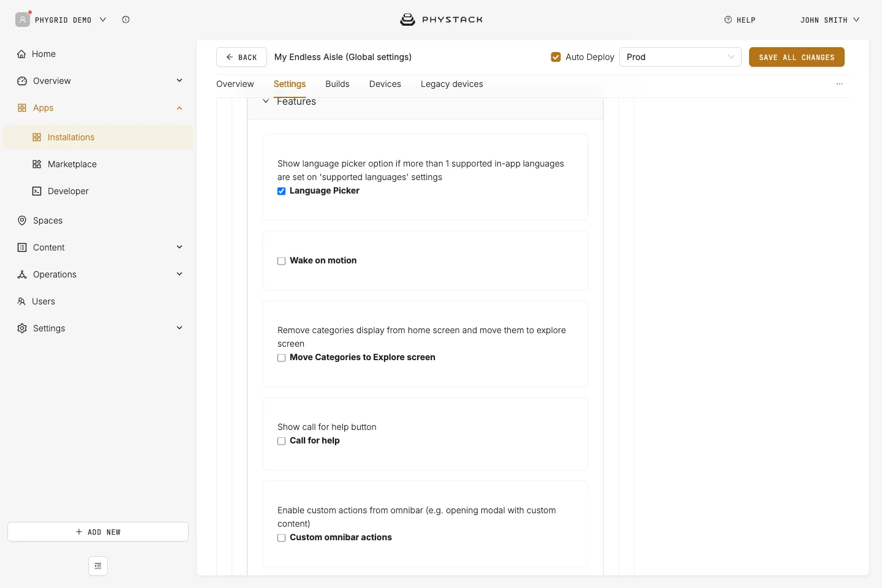
Task: Collapse the Apps sidebar chevron
Action: 179,108
